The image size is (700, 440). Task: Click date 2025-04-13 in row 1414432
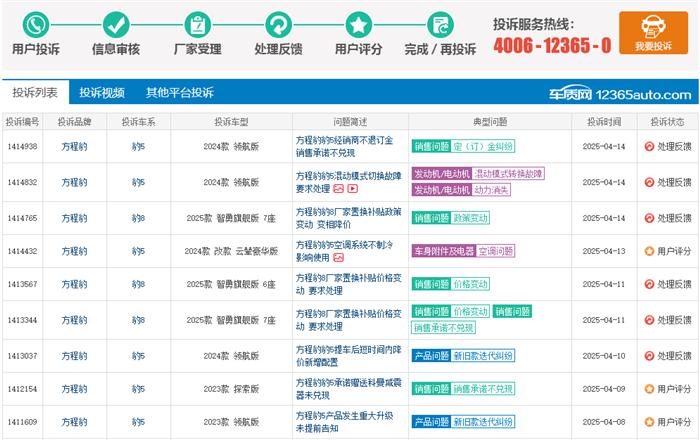[604, 251]
